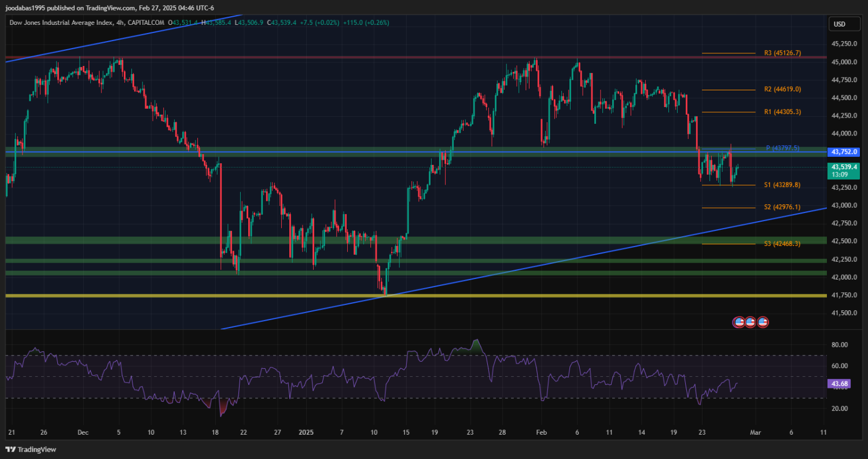The image size is (868, 459).
Task: Click the middle US flag economic event icon
Action: pyautogui.click(x=751, y=322)
